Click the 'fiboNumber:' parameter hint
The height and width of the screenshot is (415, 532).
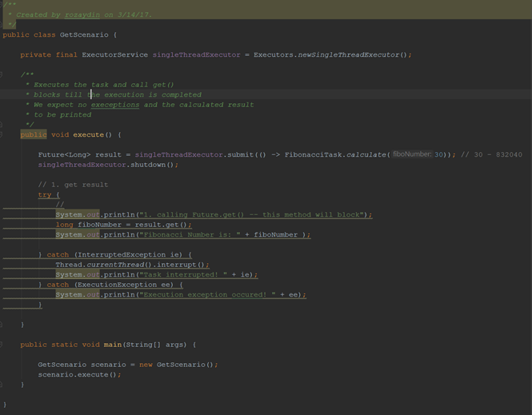[x=412, y=154]
